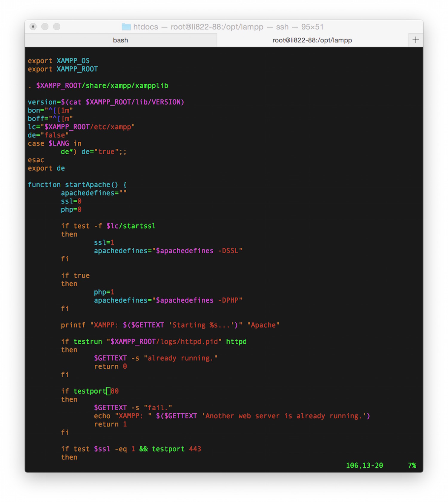Click the 'ssl=0' line
Screen dimensions: 448x502
click(71, 201)
